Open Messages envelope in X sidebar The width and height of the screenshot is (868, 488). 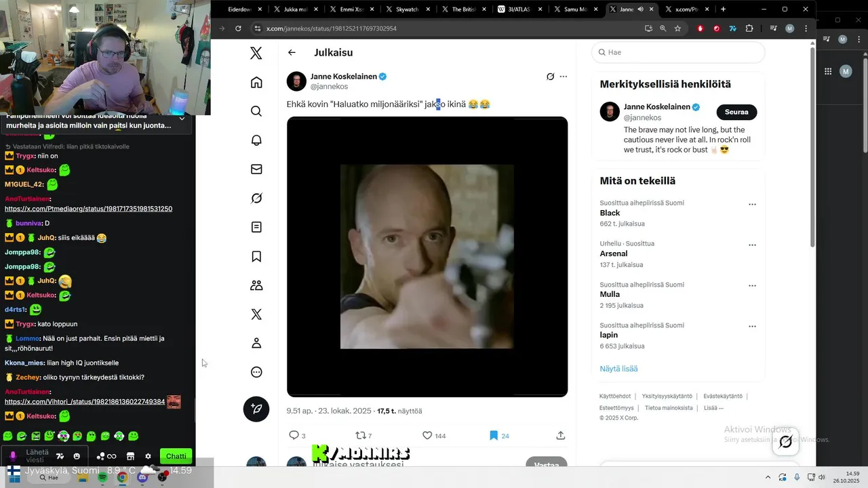click(x=256, y=169)
